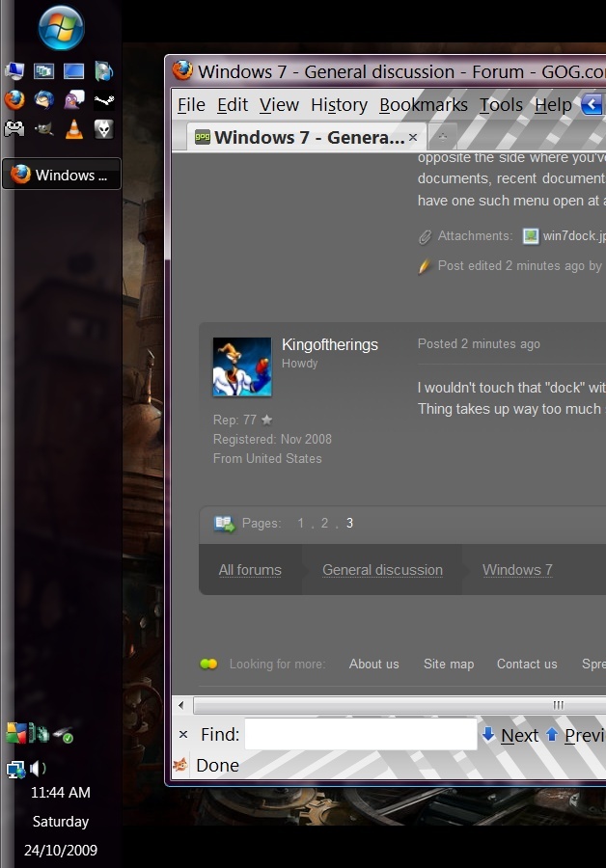Open the Site map footer link
Screen dimensions: 606x868
click(449, 664)
